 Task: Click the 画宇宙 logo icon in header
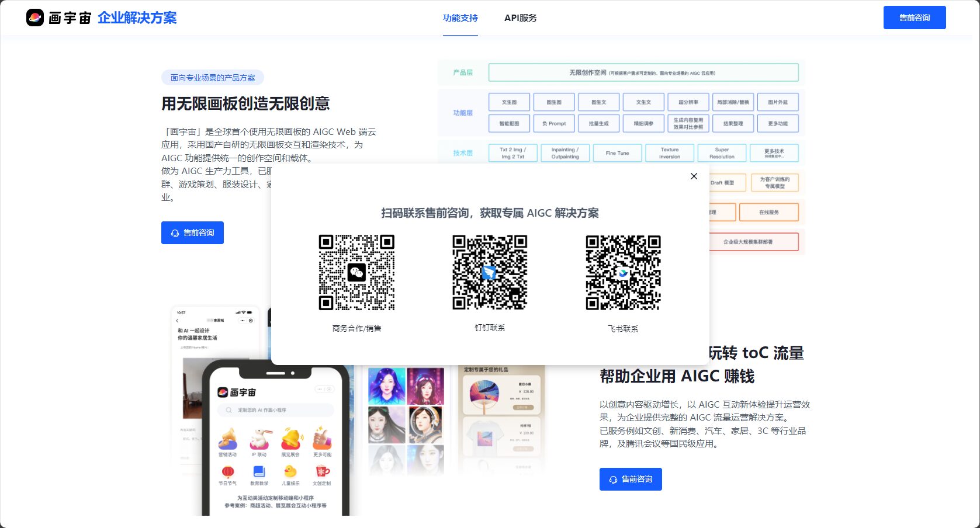pos(35,18)
